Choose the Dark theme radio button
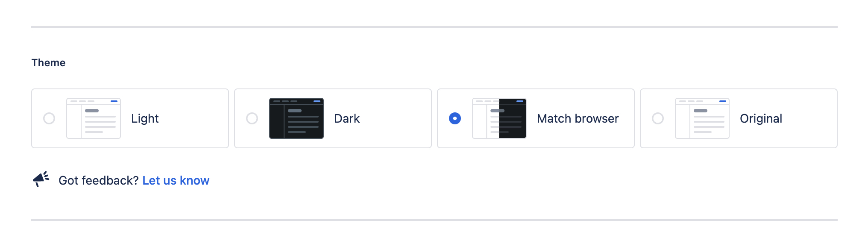Screen dimensions: 868x241 point(252,118)
